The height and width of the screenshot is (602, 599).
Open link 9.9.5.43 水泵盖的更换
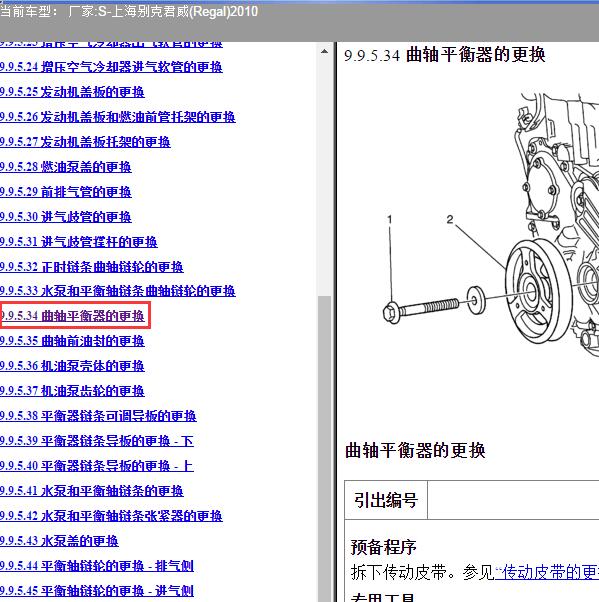pyautogui.click(x=59, y=541)
